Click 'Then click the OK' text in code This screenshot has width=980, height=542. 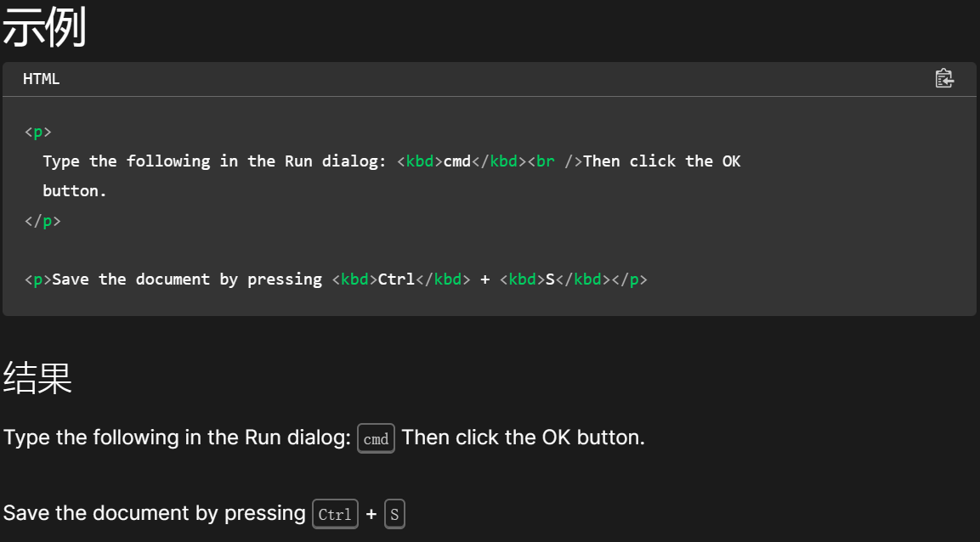(661, 161)
